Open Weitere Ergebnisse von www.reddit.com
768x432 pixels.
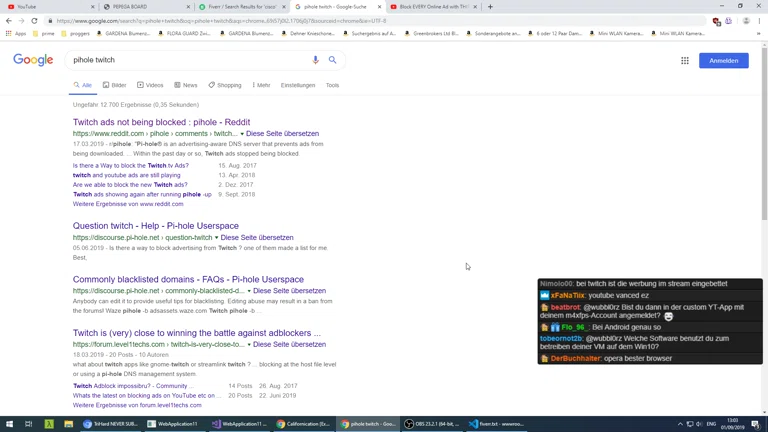coord(128,204)
